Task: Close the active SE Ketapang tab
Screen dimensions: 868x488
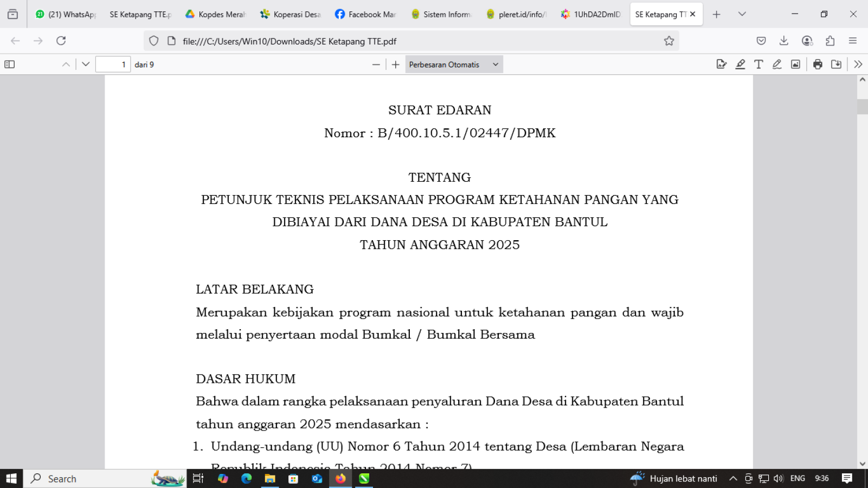Action: tap(693, 15)
